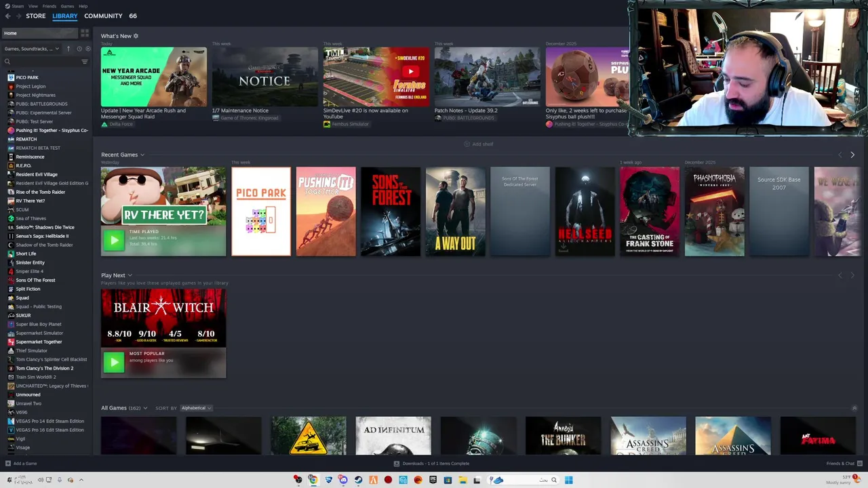Click the Home button in sidebar
This screenshot has height=488, width=868.
click(39, 33)
